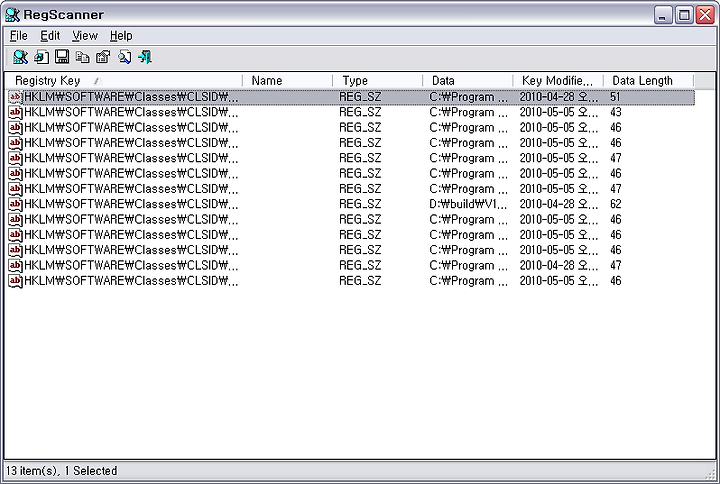The width and height of the screenshot is (720, 484).
Task: Open the Find toolbar icon
Action: tap(124, 57)
